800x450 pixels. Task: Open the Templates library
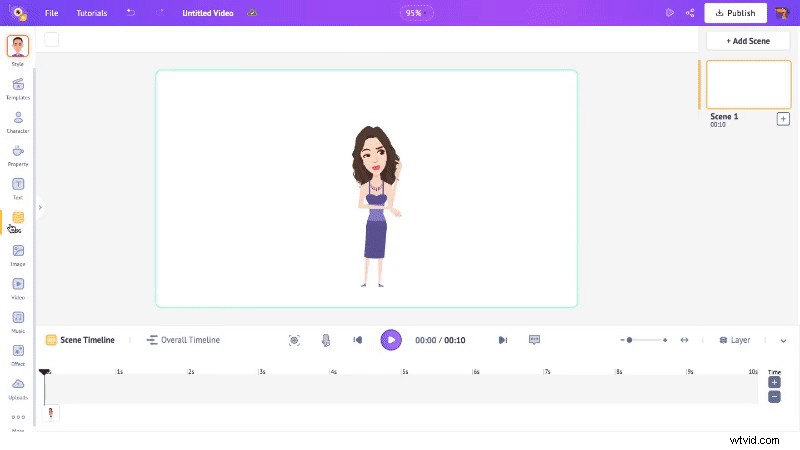click(x=18, y=88)
